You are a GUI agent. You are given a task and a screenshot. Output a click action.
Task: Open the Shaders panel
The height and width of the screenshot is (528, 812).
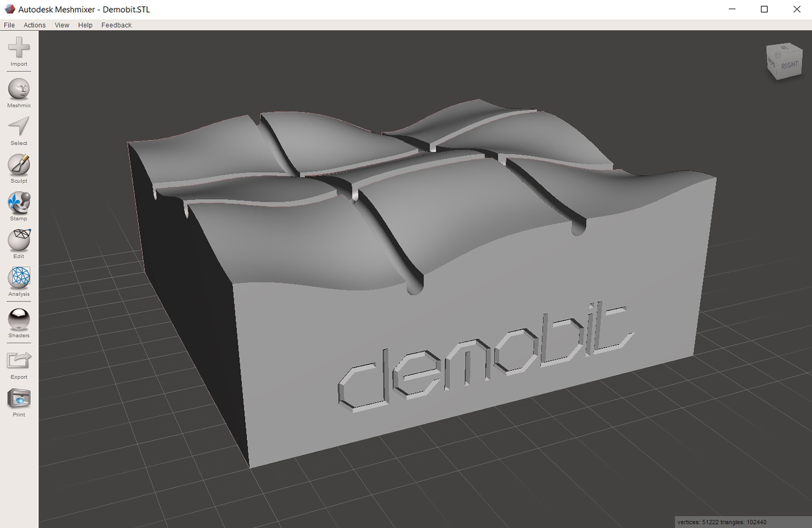click(19, 323)
